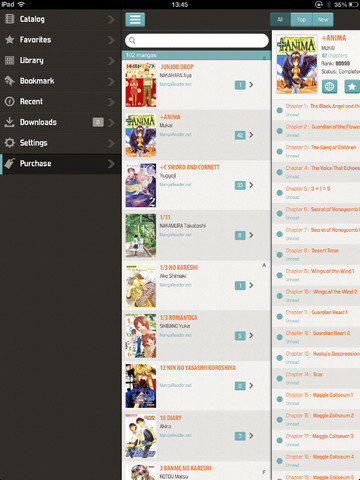Viewport: 360px width, 480px height.
Task: Tap the Bookmark icon in sidebar
Action: [x=10, y=81]
